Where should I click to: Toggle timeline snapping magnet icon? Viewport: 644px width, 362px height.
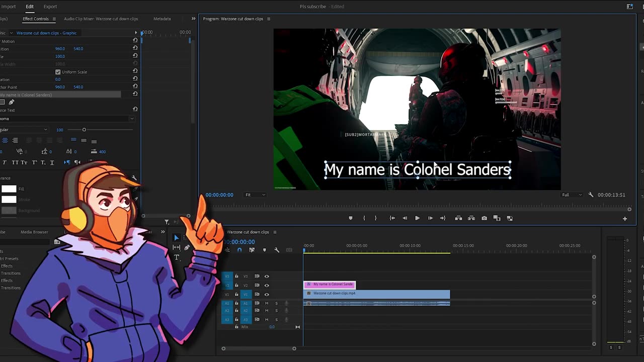click(x=239, y=250)
